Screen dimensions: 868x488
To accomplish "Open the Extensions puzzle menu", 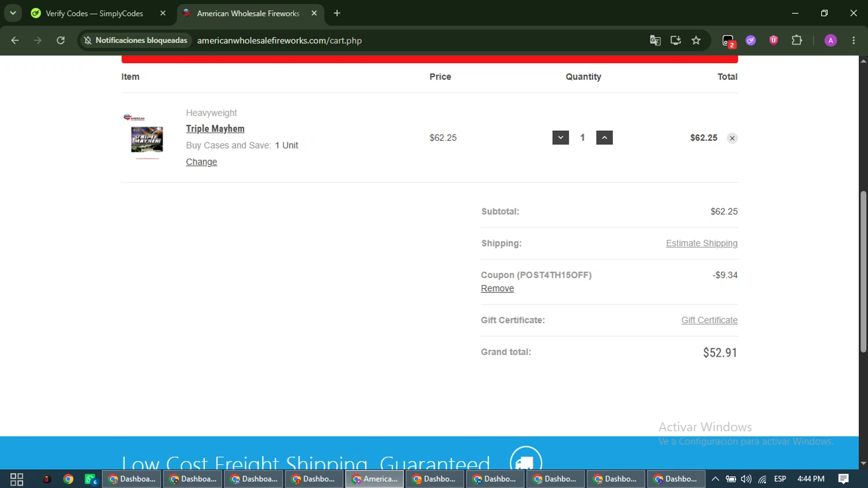I will coord(797,41).
